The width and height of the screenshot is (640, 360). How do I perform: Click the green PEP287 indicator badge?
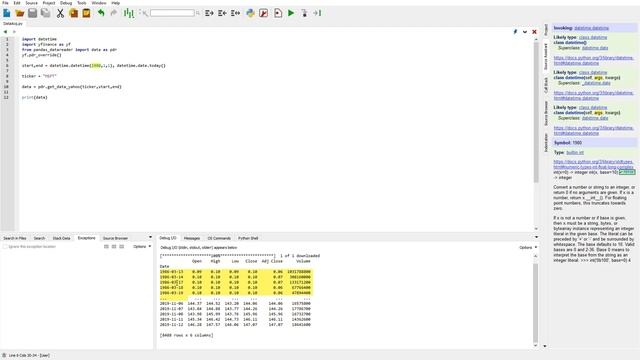coord(627,172)
